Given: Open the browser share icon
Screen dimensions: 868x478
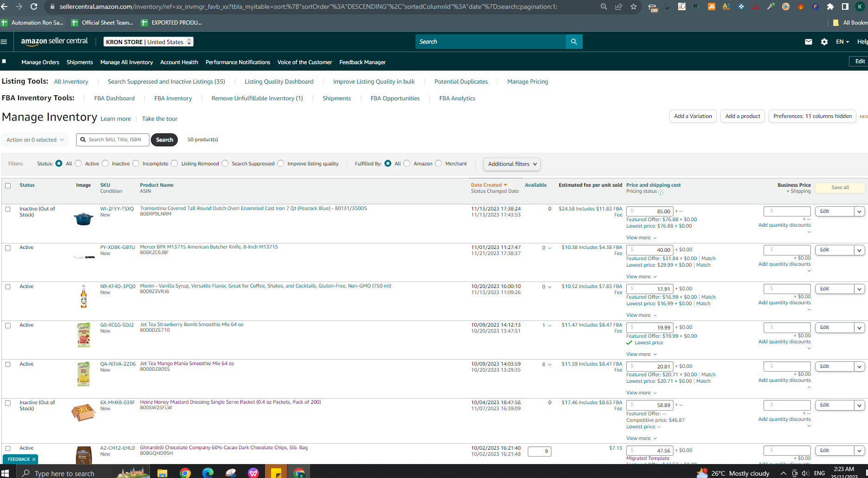Looking at the screenshot, I should [x=619, y=7].
